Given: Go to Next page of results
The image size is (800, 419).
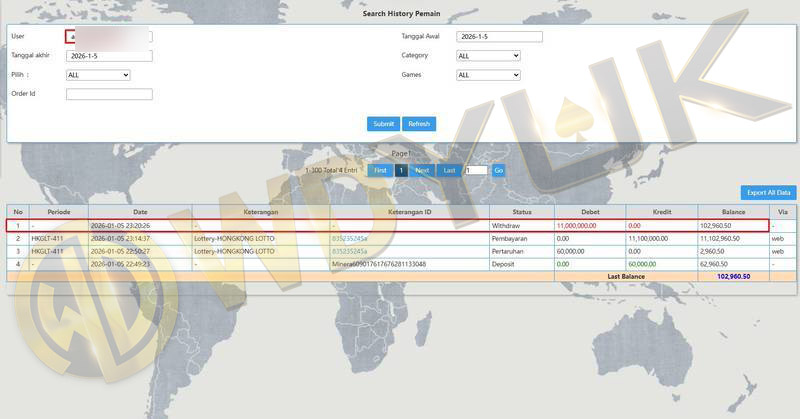Looking at the screenshot, I should pos(422,171).
